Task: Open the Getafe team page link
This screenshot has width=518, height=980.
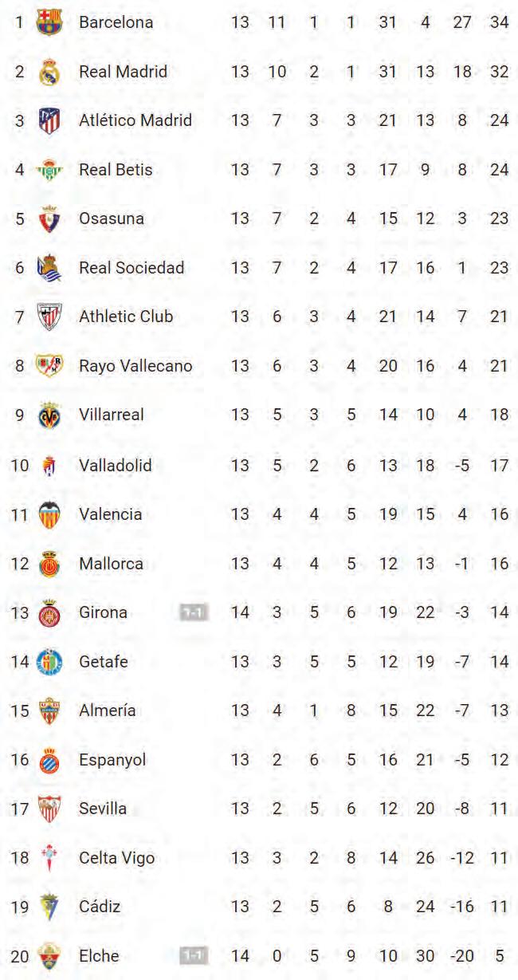Action: tap(103, 662)
